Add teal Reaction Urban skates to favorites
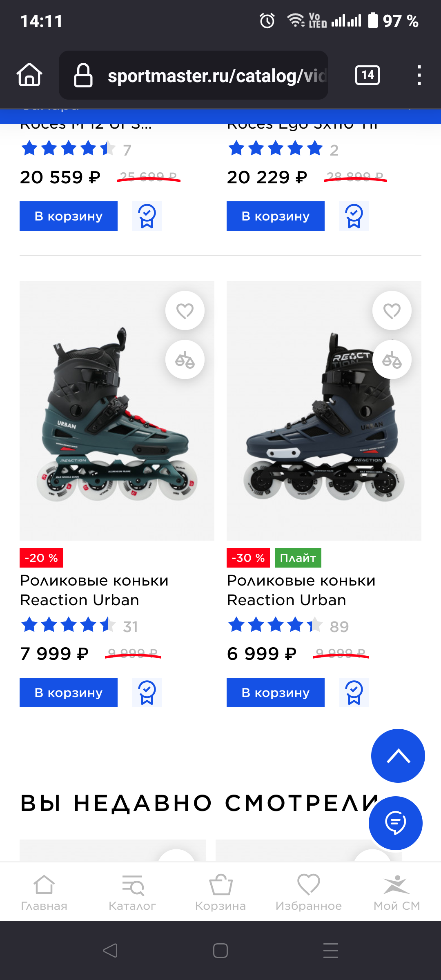 coord(185,311)
